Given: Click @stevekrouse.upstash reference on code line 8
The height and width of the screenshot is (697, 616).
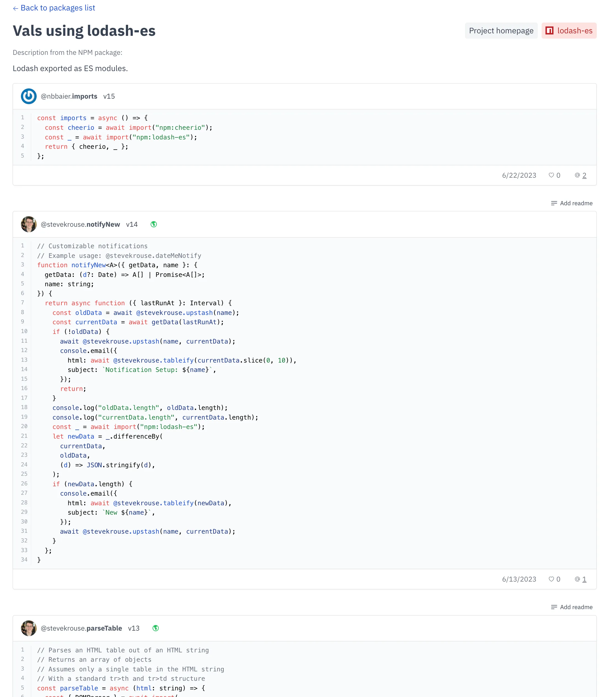Looking at the screenshot, I should tap(174, 313).
